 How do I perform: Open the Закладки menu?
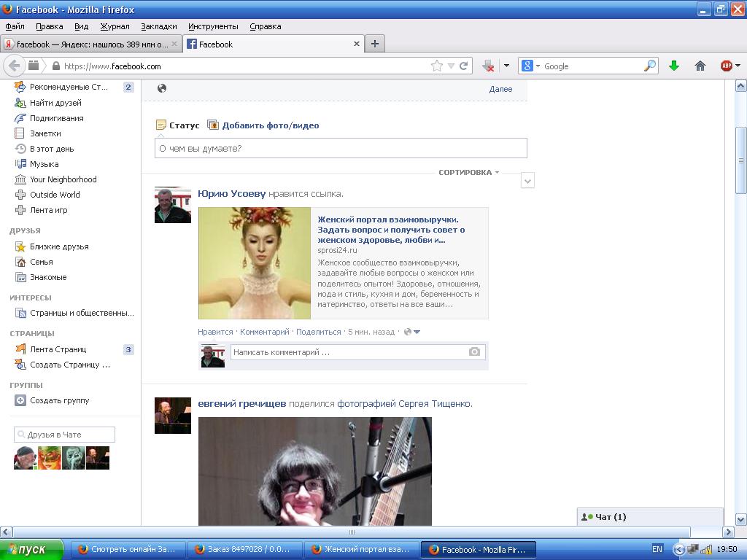158,26
